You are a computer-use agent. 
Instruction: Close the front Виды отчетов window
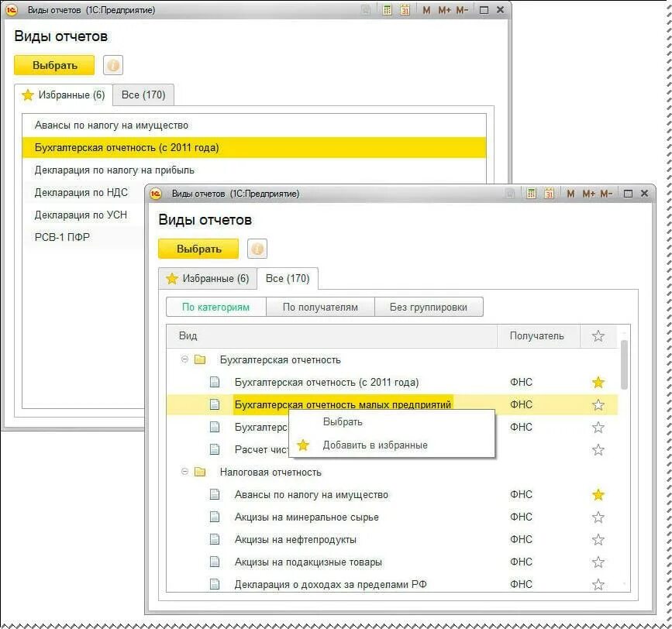644,194
